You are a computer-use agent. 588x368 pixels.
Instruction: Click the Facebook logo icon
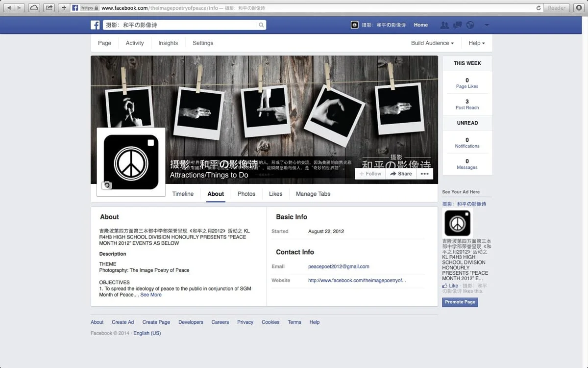(x=95, y=25)
